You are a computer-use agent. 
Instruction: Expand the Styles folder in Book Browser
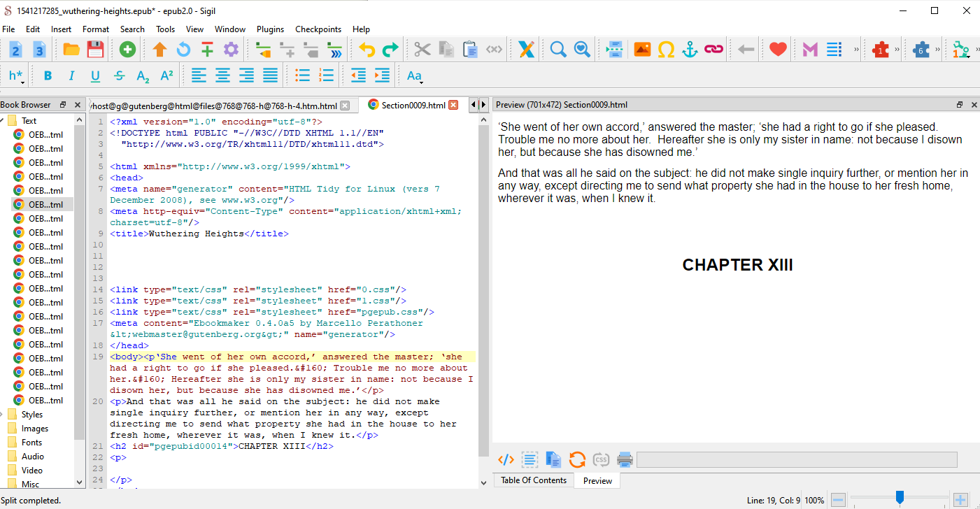click(31, 415)
